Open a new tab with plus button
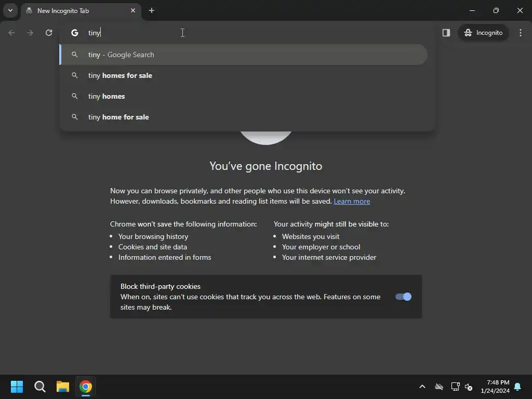The image size is (532, 399). (152, 10)
